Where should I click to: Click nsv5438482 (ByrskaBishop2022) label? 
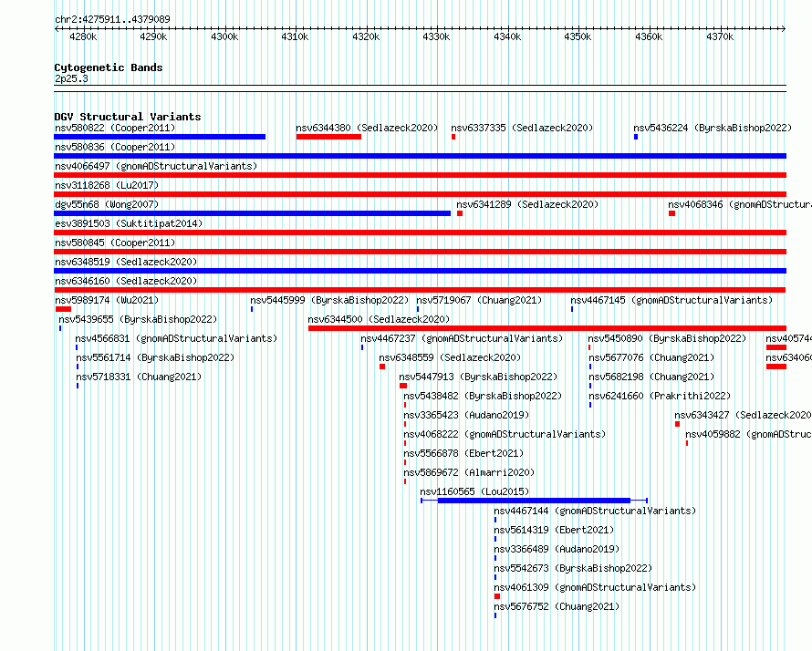click(483, 396)
